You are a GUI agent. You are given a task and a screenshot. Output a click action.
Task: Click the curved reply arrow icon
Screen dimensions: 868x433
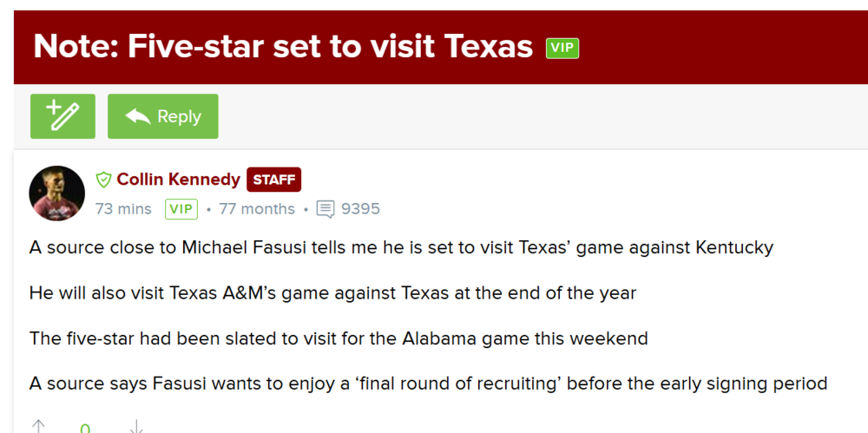138,116
